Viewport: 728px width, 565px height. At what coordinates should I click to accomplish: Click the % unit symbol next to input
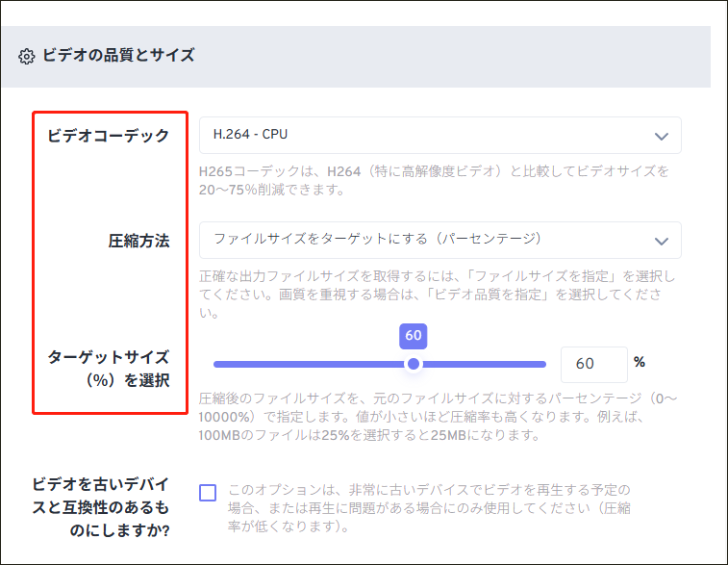tap(640, 362)
